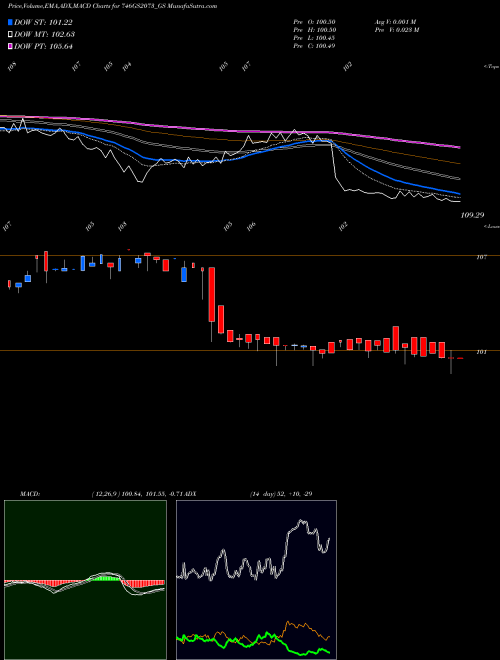
Task: Click the large red candle of the sharp drop
Action: click(212, 295)
